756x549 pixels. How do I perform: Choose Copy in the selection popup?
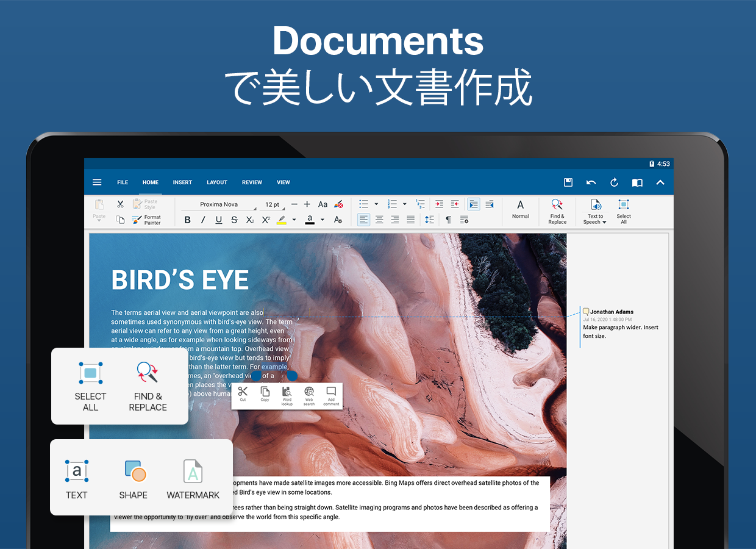pyautogui.click(x=265, y=394)
